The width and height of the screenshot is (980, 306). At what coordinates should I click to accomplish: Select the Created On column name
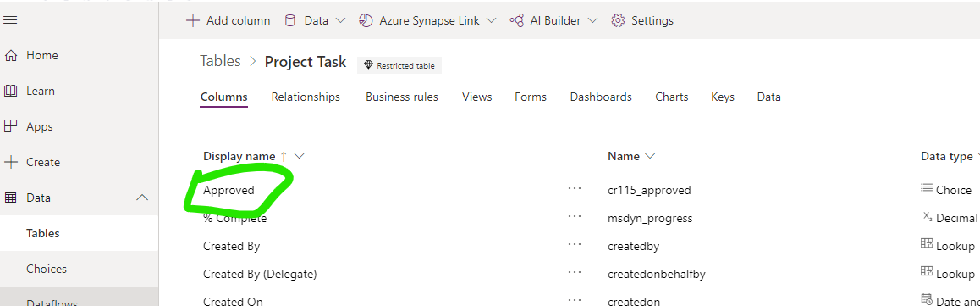[x=233, y=301]
